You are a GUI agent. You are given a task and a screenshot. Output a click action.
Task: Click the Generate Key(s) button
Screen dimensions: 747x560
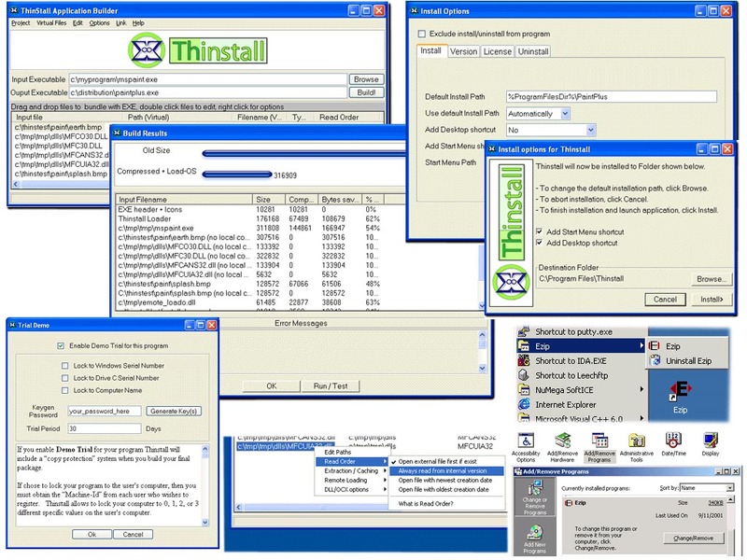[174, 411]
